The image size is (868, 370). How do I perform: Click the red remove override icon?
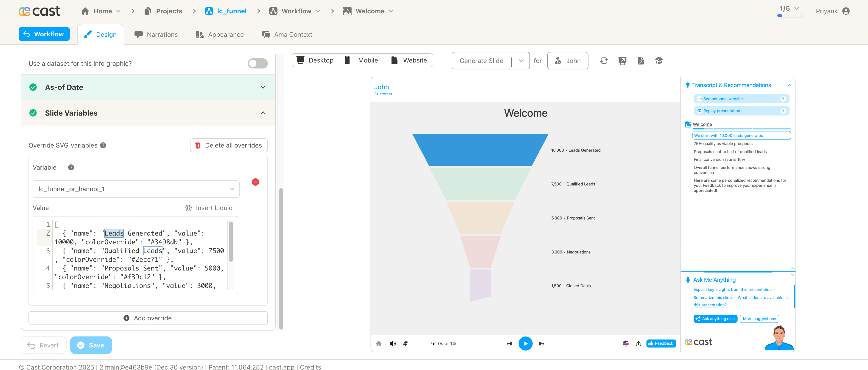255,182
